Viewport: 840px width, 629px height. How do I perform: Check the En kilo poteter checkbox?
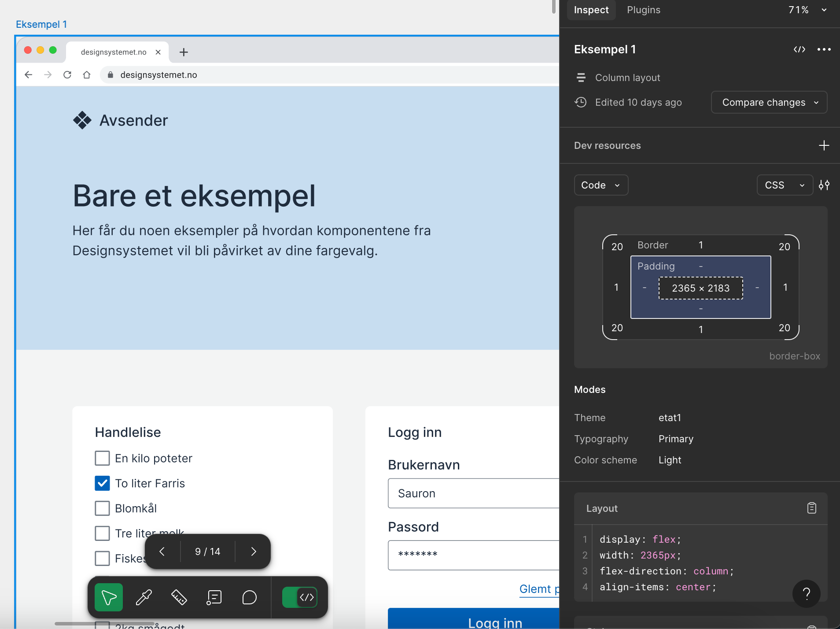[103, 458]
